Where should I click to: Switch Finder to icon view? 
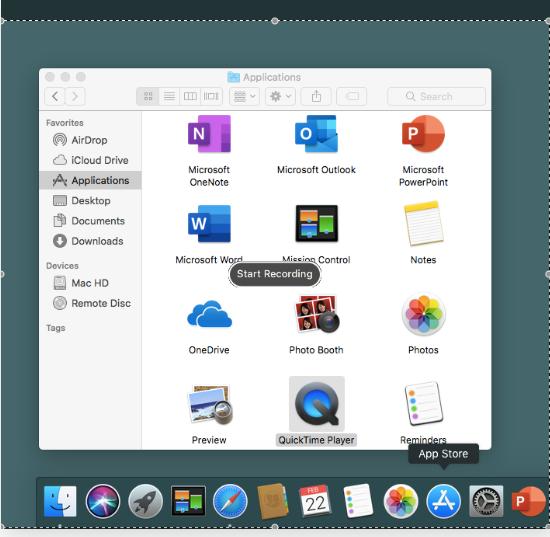click(148, 96)
